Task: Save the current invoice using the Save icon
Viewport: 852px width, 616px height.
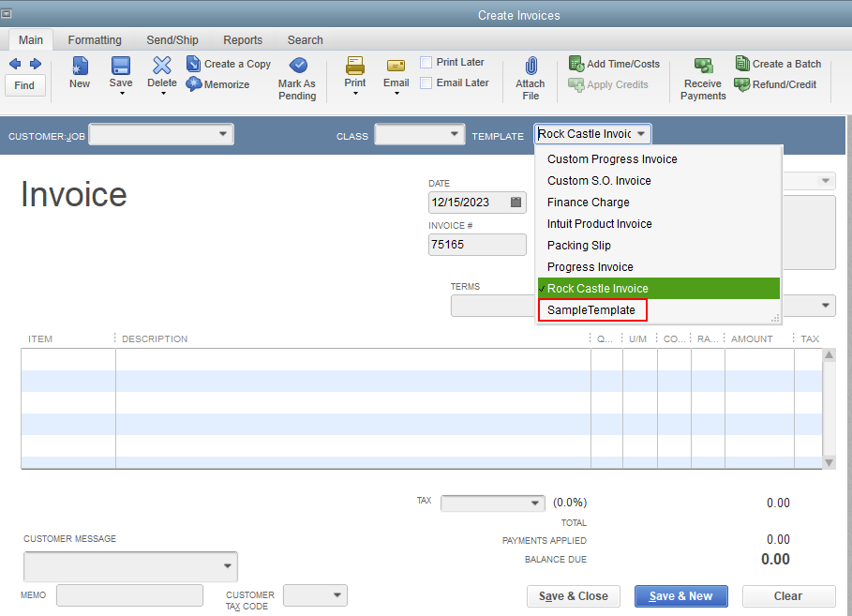Action: coord(120,73)
